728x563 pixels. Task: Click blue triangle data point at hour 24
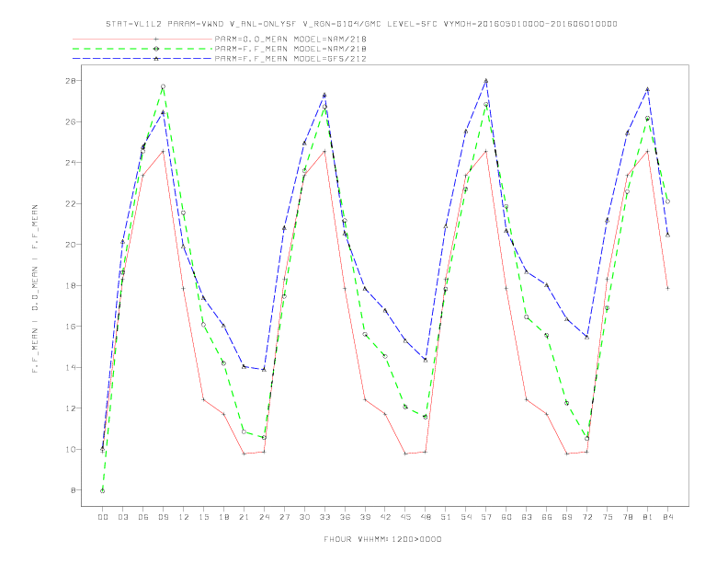click(264, 370)
